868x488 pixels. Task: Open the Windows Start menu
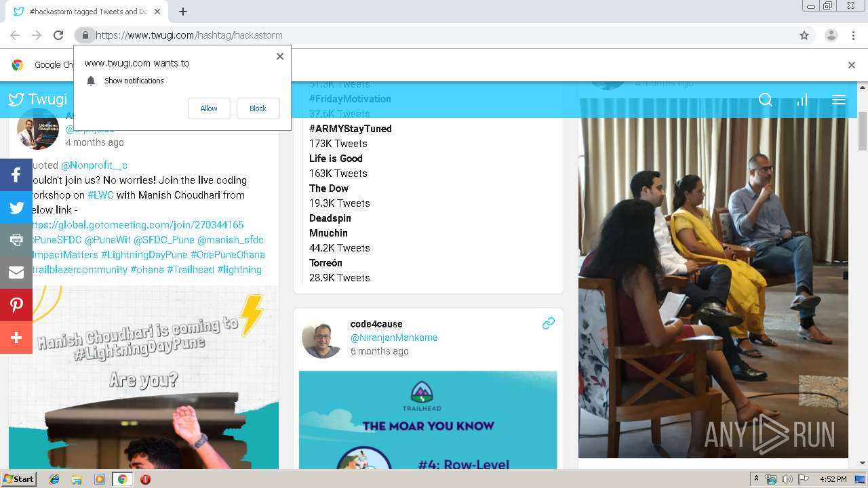click(x=18, y=479)
